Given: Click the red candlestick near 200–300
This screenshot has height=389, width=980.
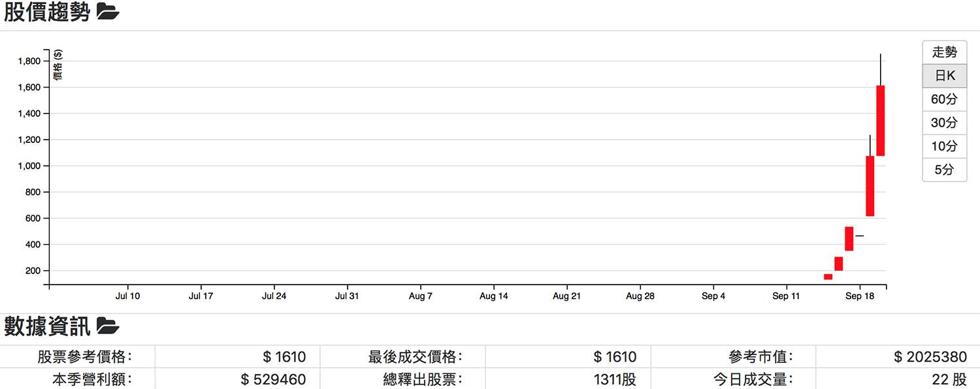Looking at the screenshot, I should coord(838,264).
